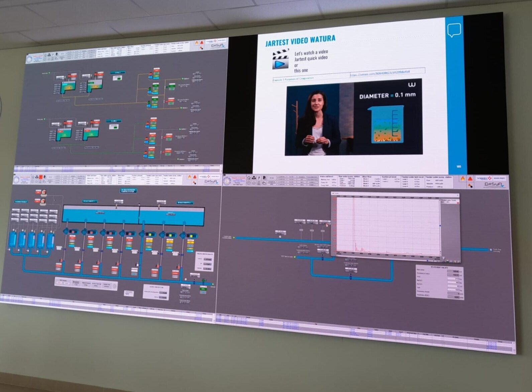This screenshot has width=532, height=392.
Task: Click the SURGE VESSELS label button
Action: pyautogui.click(x=21, y=202)
